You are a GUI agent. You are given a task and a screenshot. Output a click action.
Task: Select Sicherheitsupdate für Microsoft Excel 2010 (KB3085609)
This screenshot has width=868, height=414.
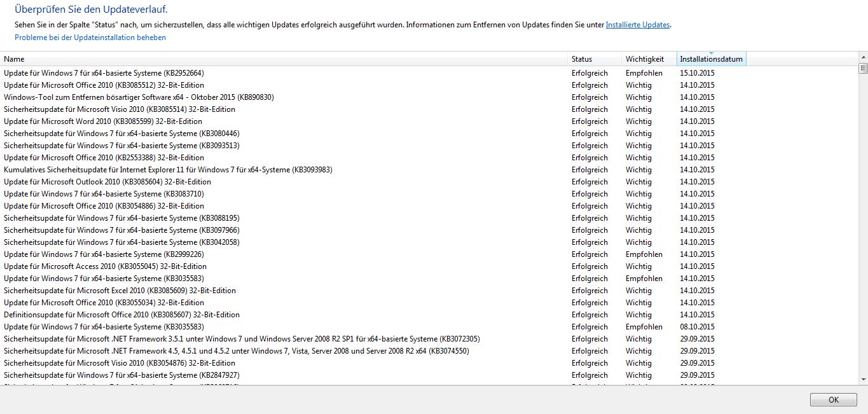[429, 291]
